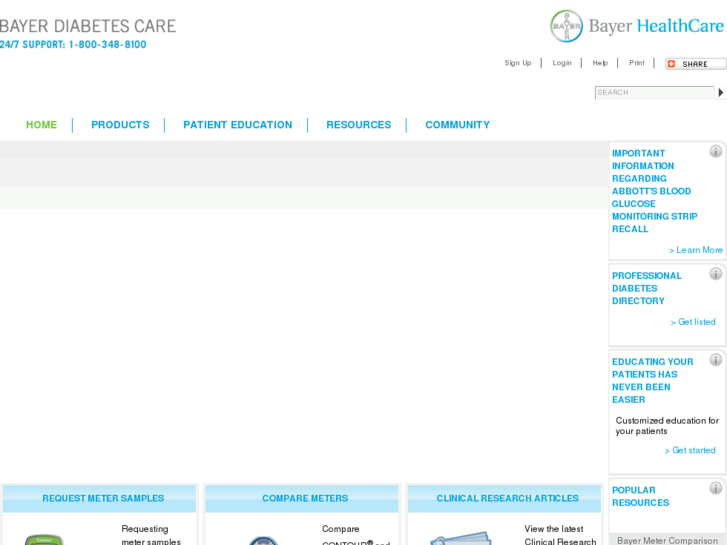Click Educating Your Patients heading

click(x=652, y=380)
